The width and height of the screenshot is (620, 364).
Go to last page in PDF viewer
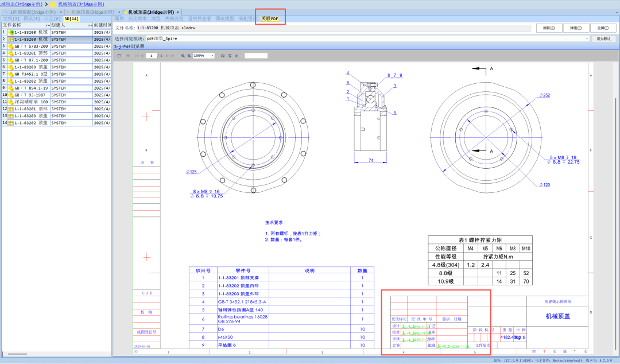click(x=172, y=56)
